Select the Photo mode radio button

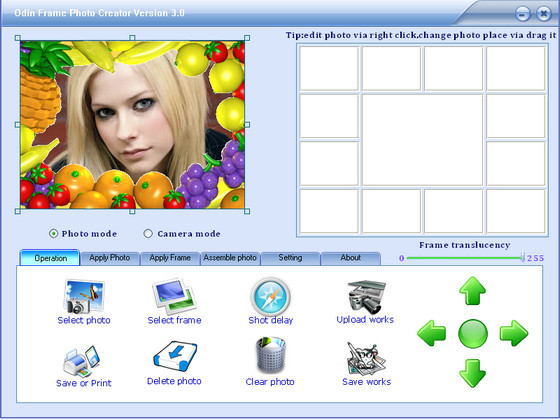tap(53, 234)
